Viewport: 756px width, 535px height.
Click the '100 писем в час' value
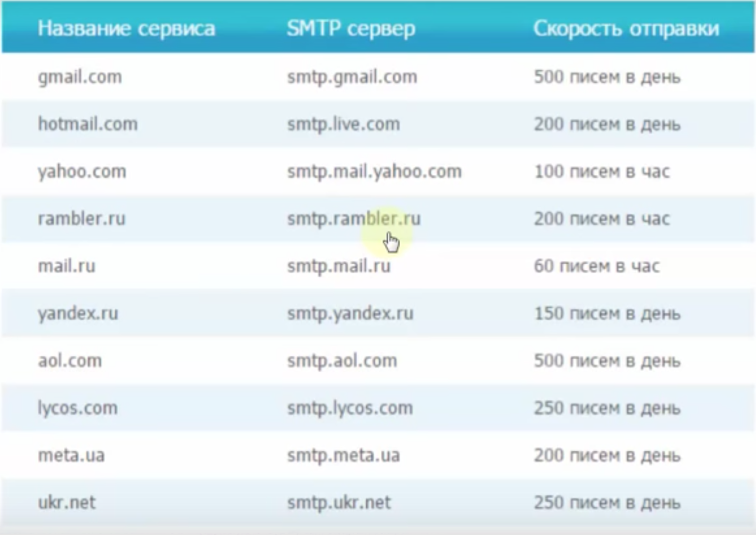tap(602, 172)
